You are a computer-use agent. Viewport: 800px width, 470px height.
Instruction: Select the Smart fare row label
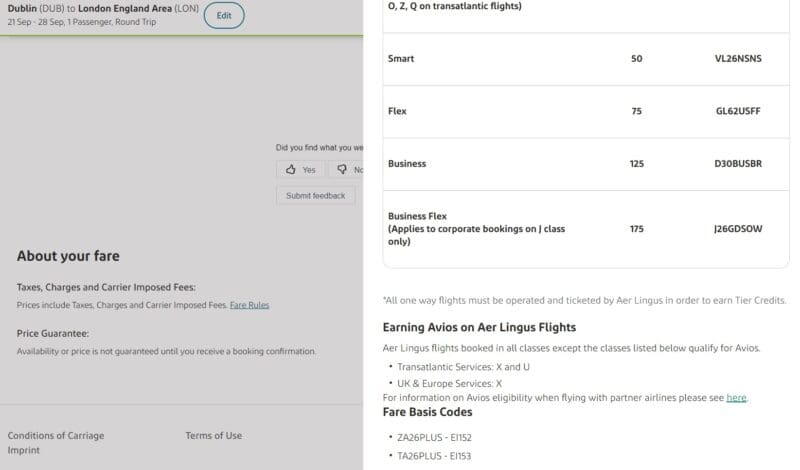[401, 59]
